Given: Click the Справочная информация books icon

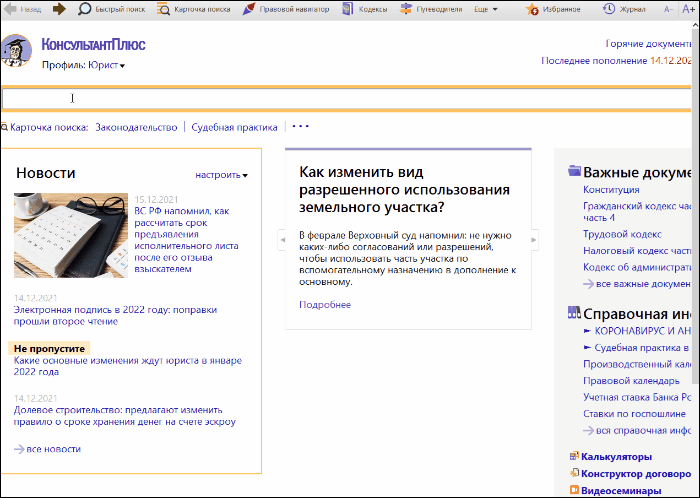Looking at the screenshot, I should [x=574, y=313].
